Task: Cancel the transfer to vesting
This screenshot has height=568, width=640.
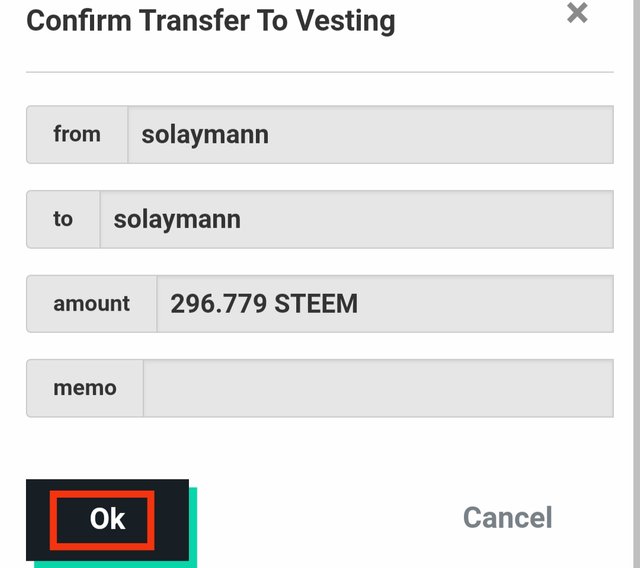Action: [x=507, y=517]
